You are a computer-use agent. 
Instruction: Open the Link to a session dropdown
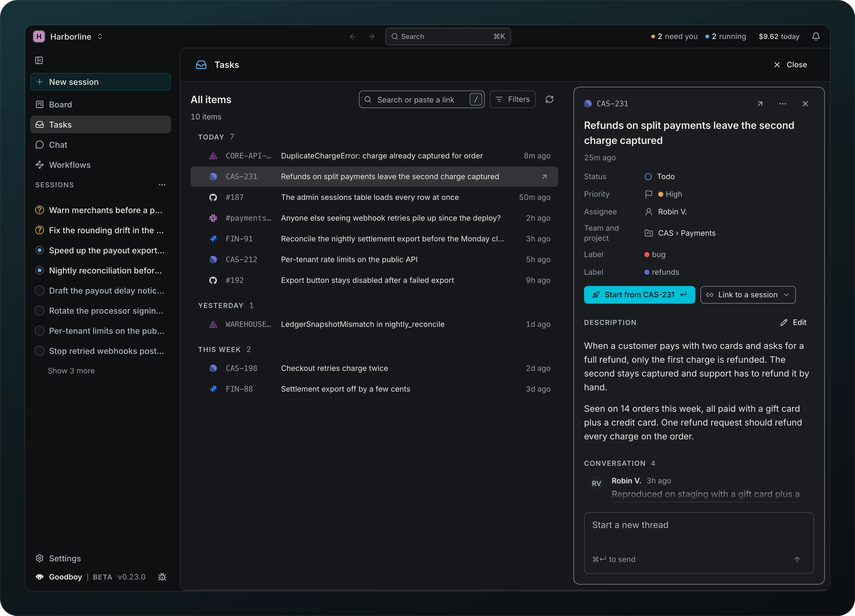(748, 295)
